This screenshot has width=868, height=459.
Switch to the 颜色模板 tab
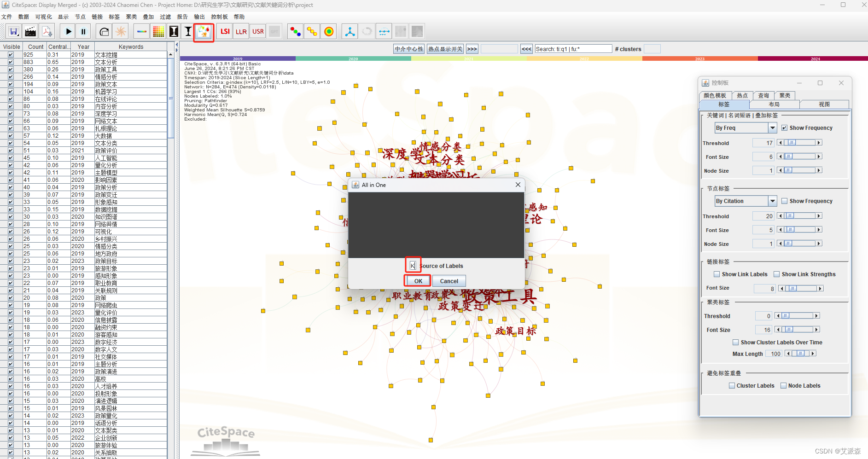pyautogui.click(x=715, y=95)
